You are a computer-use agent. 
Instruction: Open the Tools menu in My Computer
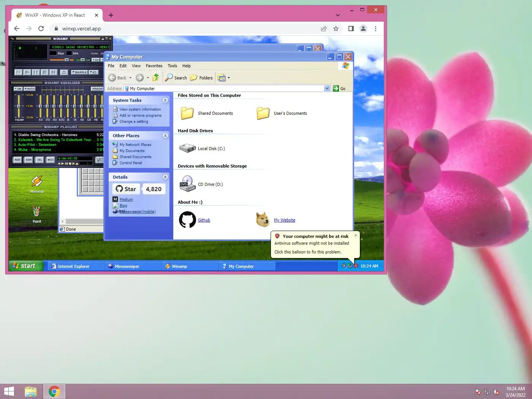[x=172, y=66]
